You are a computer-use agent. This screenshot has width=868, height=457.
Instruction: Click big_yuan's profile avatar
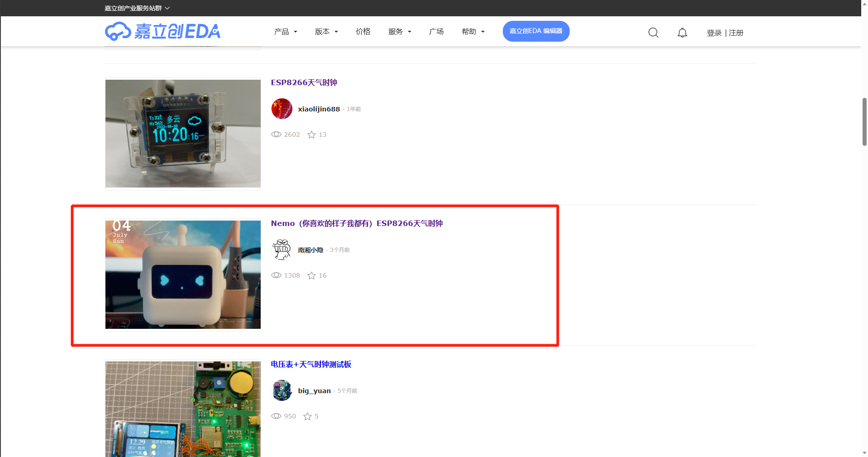(x=281, y=390)
